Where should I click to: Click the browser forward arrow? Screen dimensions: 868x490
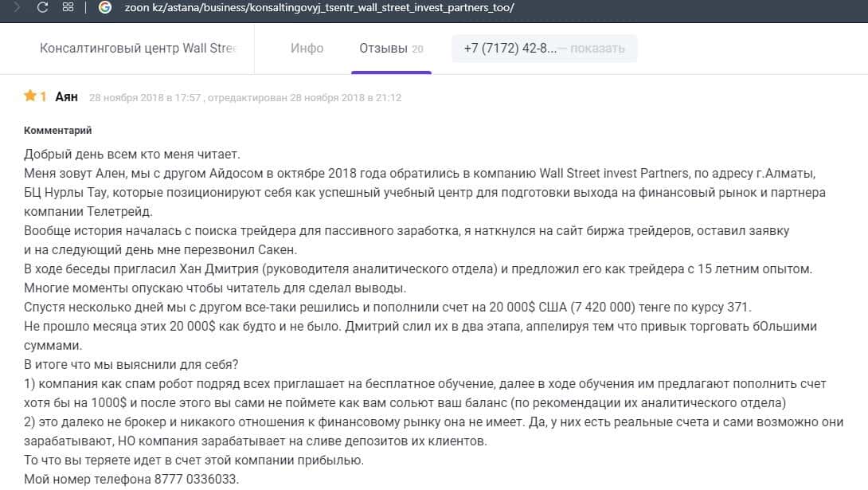18,7
